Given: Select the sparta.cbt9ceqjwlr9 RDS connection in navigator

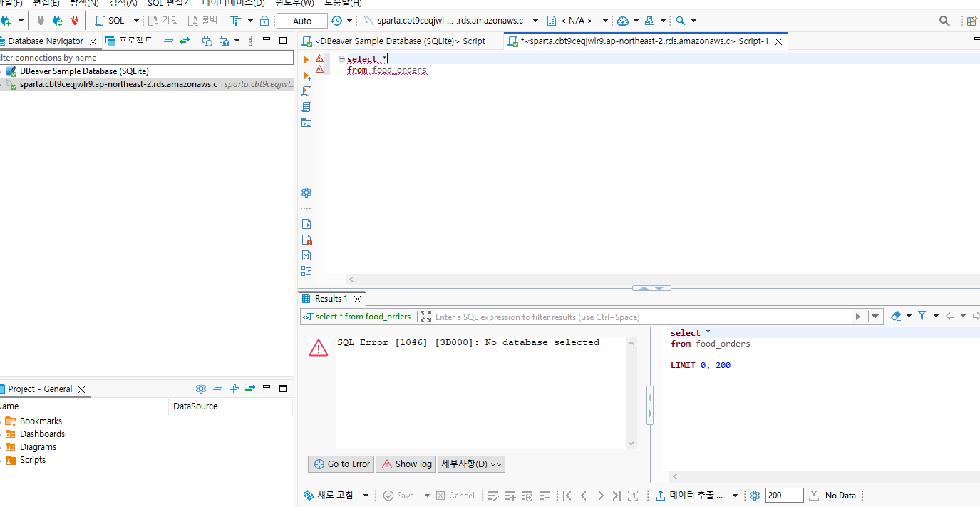Looking at the screenshot, I should (x=118, y=84).
